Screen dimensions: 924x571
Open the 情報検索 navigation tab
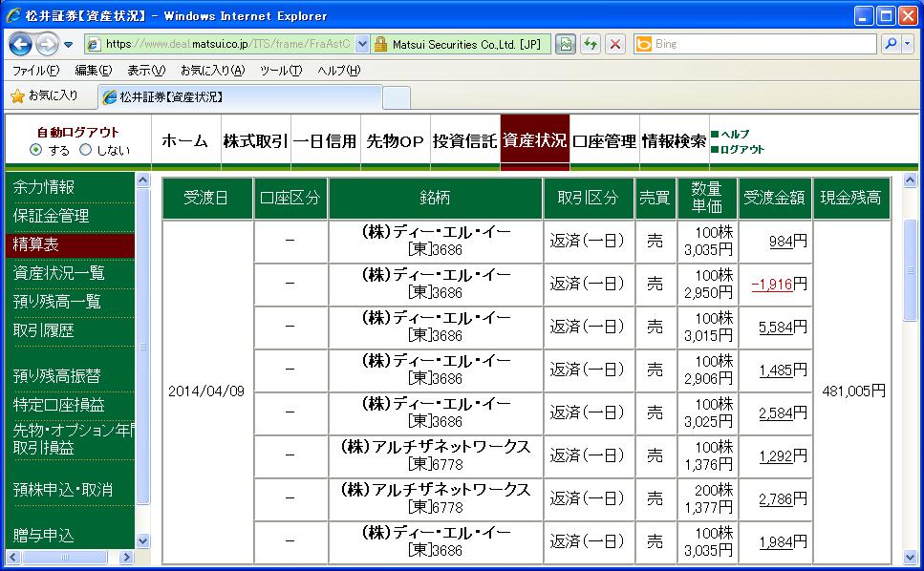coord(675,140)
